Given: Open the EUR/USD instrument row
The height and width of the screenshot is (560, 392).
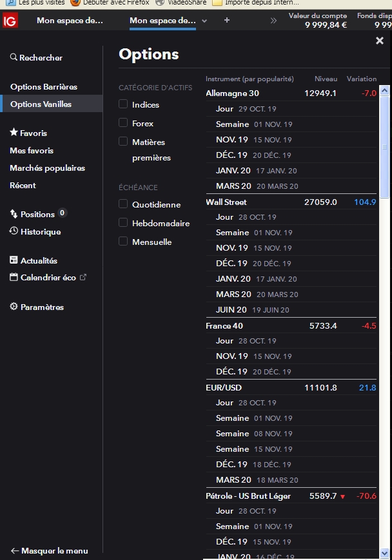Looking at the screenshot, I should (x=291, y=387).
